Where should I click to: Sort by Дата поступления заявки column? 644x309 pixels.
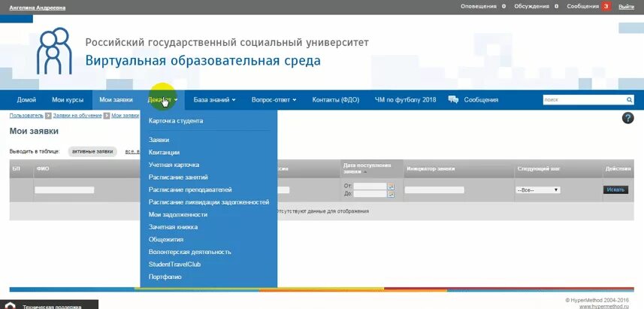coord(367,168)
